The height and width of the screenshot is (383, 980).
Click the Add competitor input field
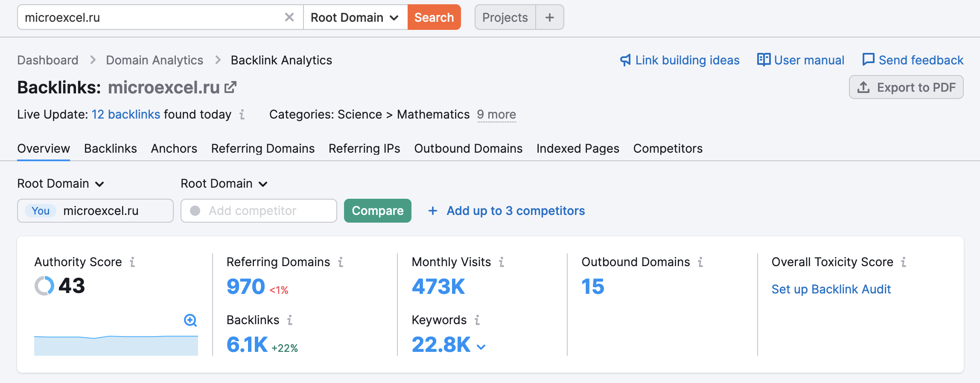point(259,211)
